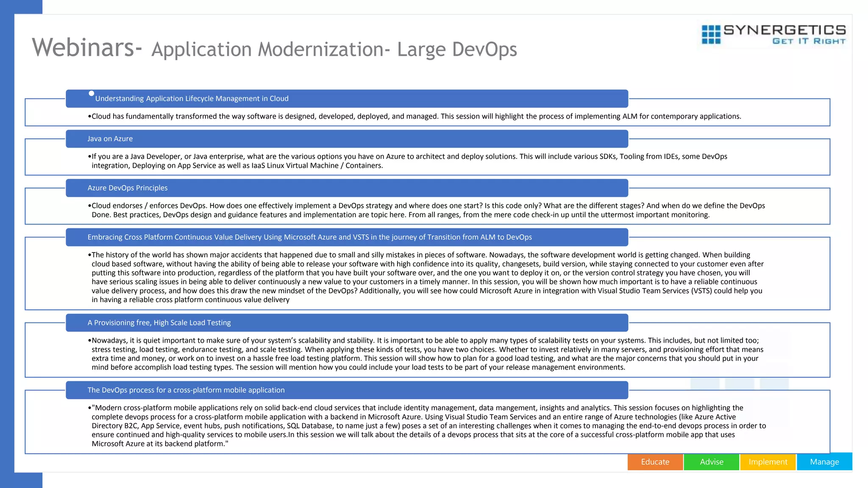Open 'Understanding Application Lifecycle Management in Cloud' header
The image size is (868, 488).
coord(347,98)
